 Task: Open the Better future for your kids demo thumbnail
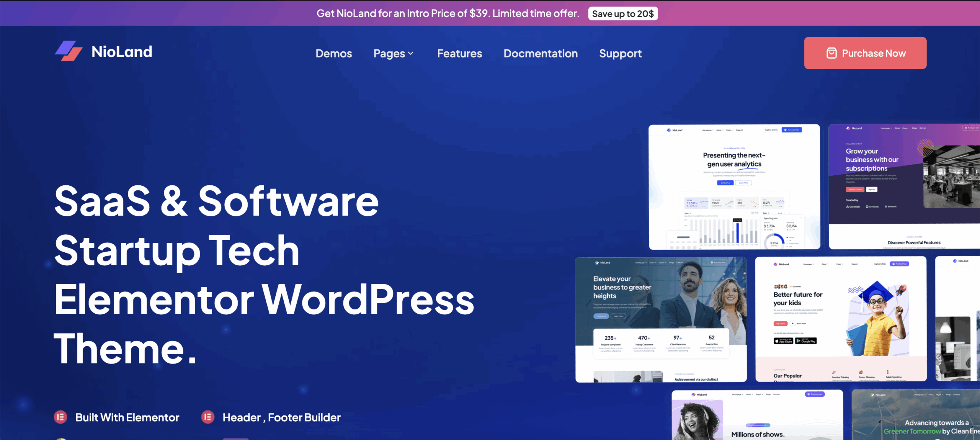841,319
